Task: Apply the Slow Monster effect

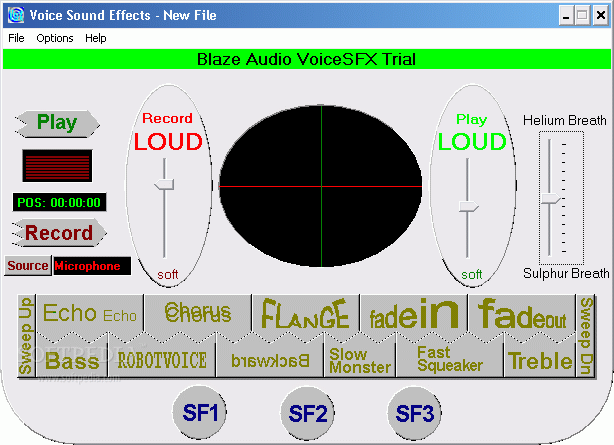Action: pyautogui.click(x=360, y=360)
